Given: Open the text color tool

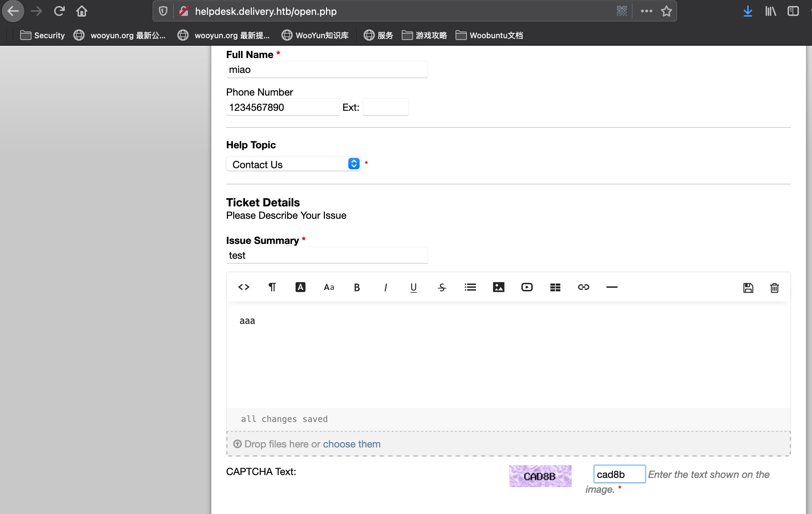Looking at the screenshot, I should (300, 287).
